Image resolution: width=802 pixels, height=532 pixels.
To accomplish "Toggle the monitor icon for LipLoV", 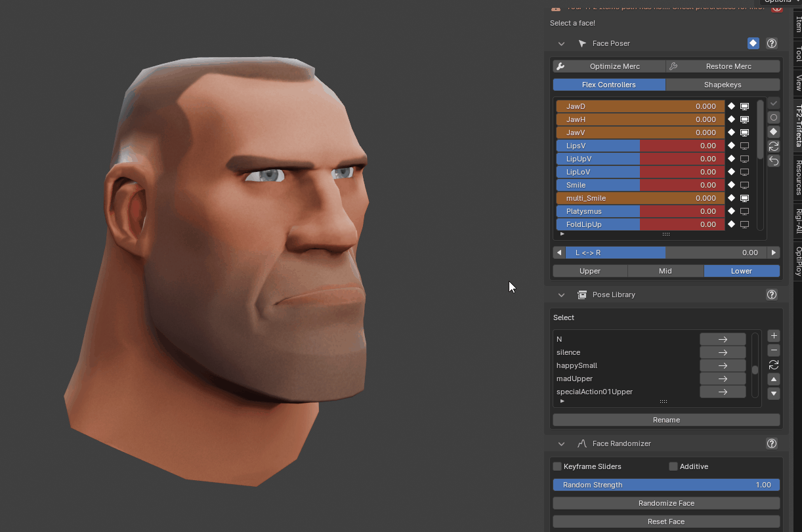I will point(745,172).
